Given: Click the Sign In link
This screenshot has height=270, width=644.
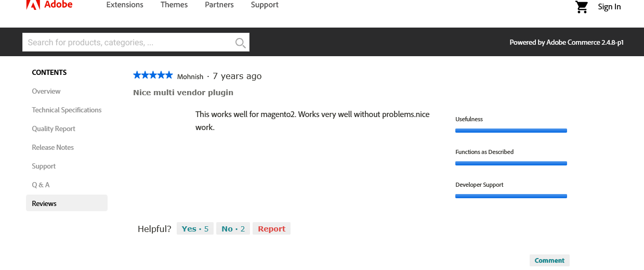Looking at the screenshot, I should click(x=609, y=7).
